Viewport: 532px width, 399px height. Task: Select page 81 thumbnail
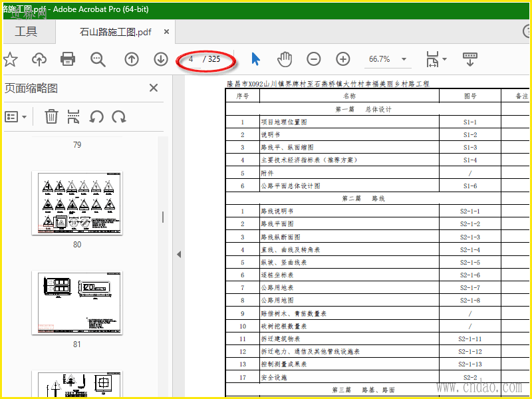(77, 303)
